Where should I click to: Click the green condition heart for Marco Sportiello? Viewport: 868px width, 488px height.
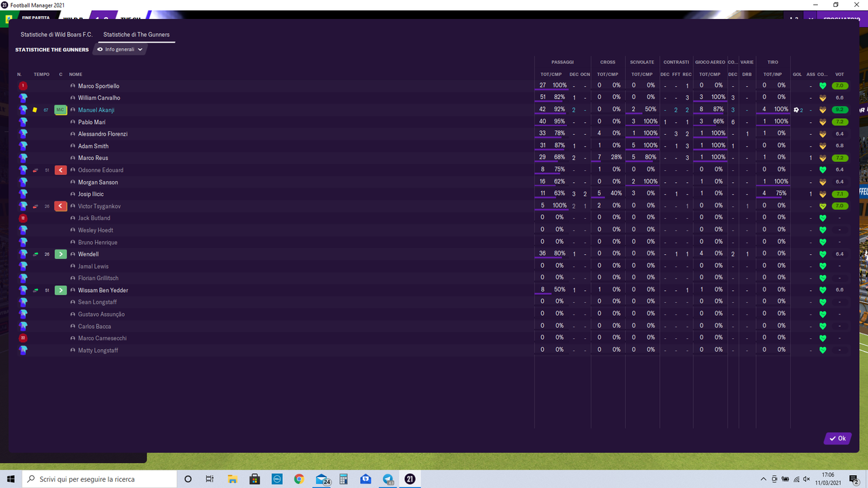(x=823, y=86)
